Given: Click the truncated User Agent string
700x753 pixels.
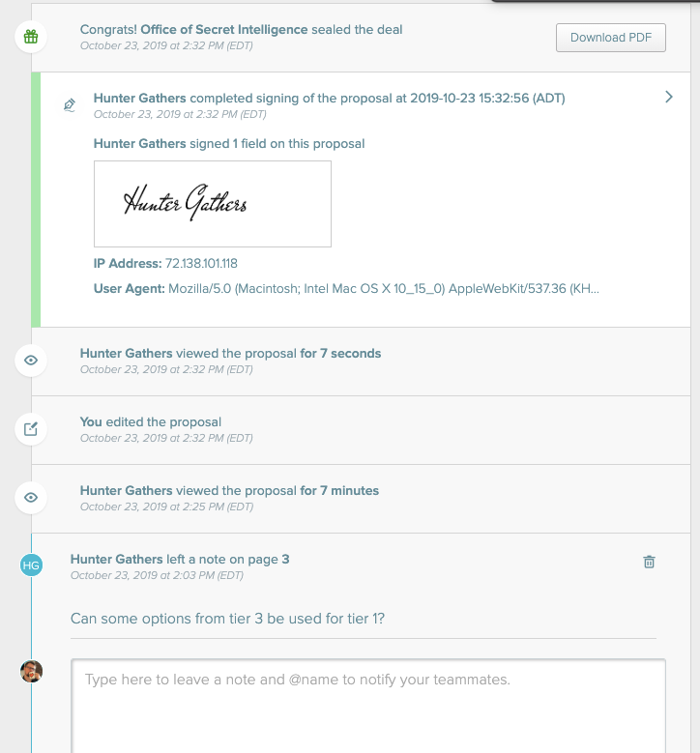Looking at the screenshot, I should [x=384, y=289].
